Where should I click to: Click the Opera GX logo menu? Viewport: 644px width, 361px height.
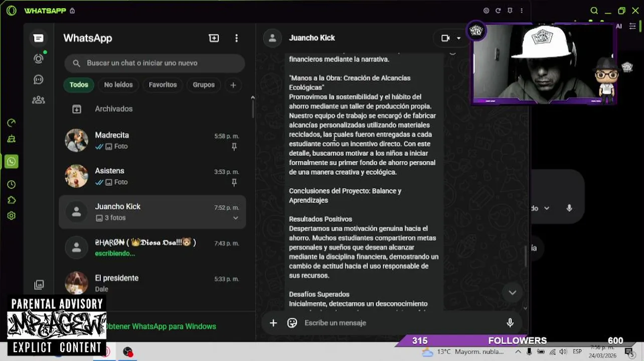point(12,11)
